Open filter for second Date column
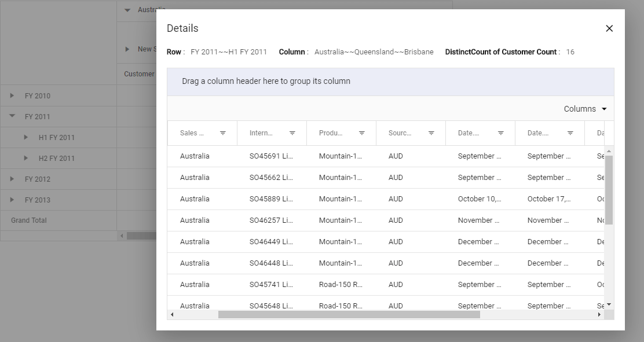 (x=570, y=133)
